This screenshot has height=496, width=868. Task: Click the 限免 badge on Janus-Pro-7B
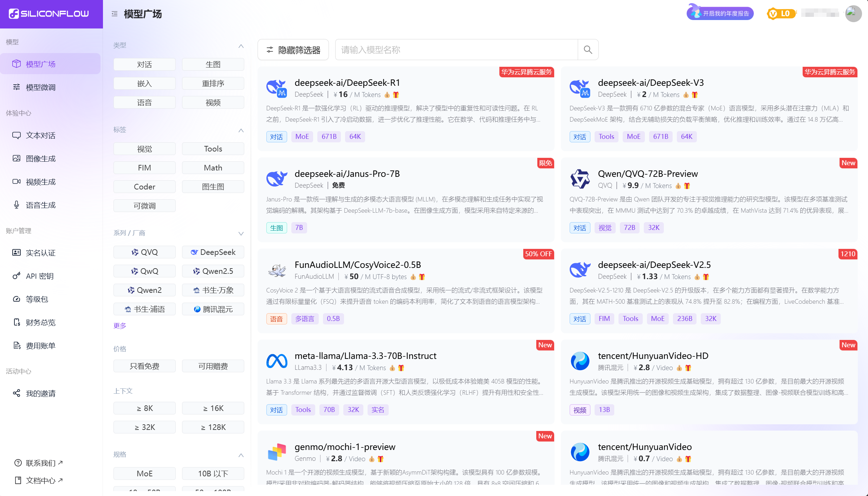coord(545,163)
